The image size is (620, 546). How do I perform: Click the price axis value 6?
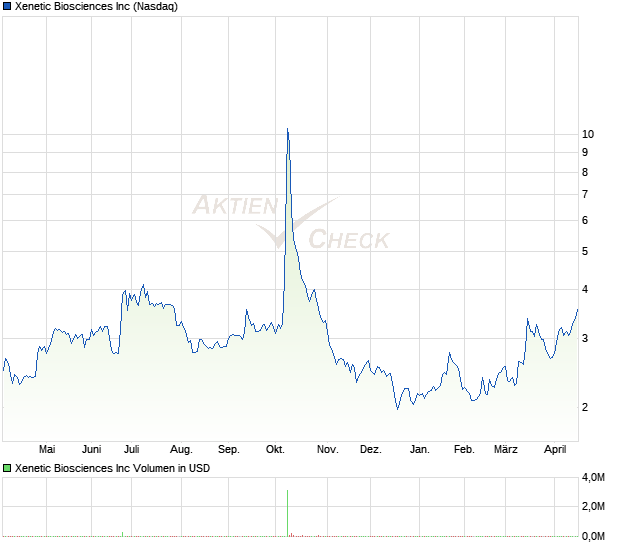click(x=585, y=221)
